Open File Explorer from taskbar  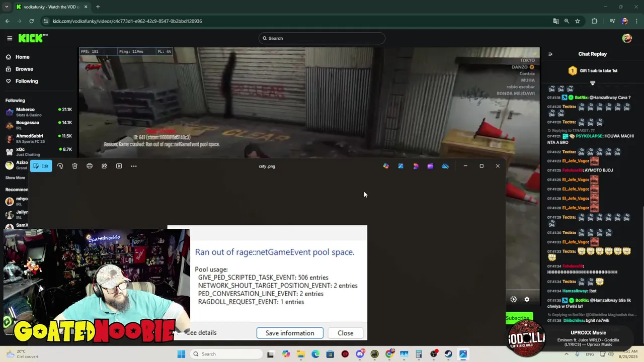tap(301, 354)
